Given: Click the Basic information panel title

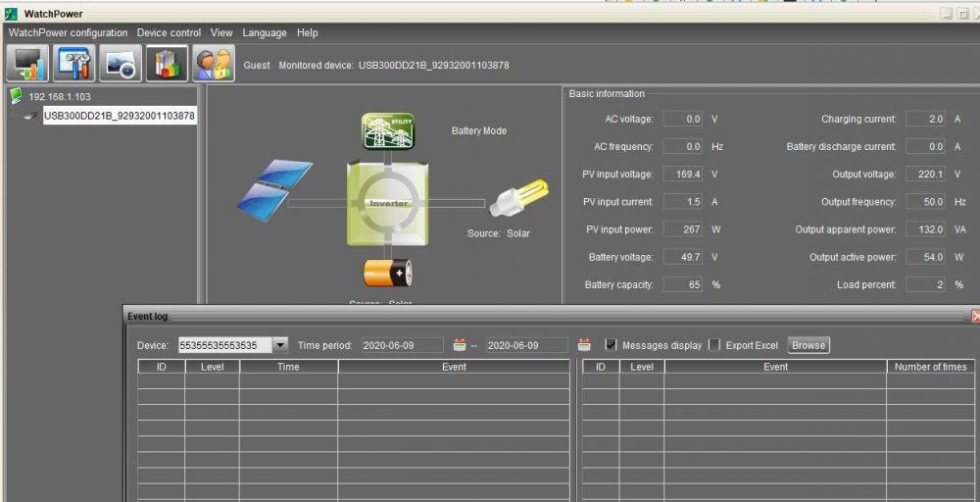Looking at the screenshot, I should click(607, 94).
